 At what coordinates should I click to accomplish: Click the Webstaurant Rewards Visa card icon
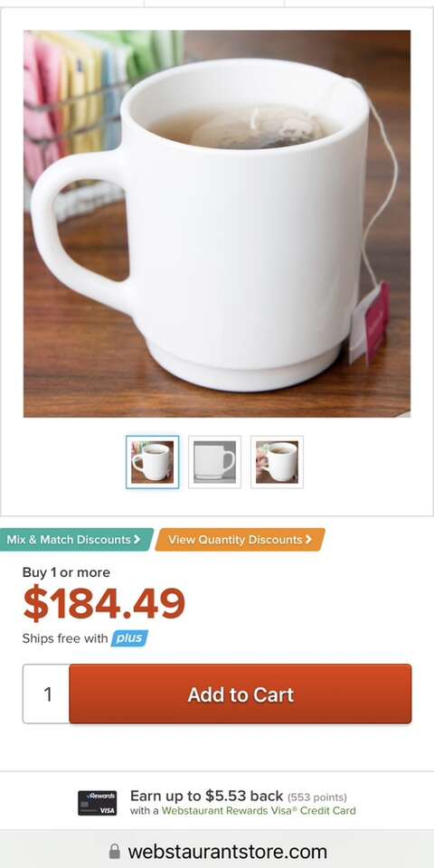coord(97,803)
